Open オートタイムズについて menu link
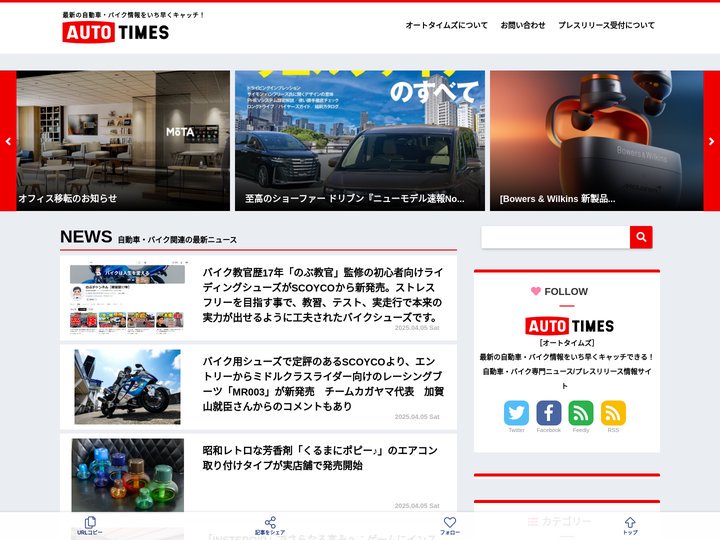720x540 pixels. tap(446, 25)
